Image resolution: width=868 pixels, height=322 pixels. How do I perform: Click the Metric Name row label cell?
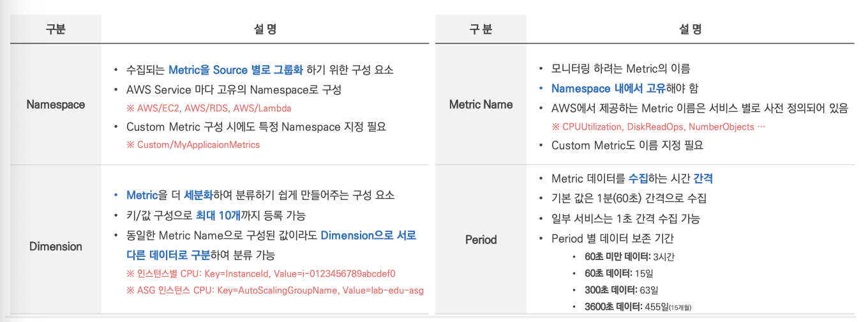tap(481, 104)
